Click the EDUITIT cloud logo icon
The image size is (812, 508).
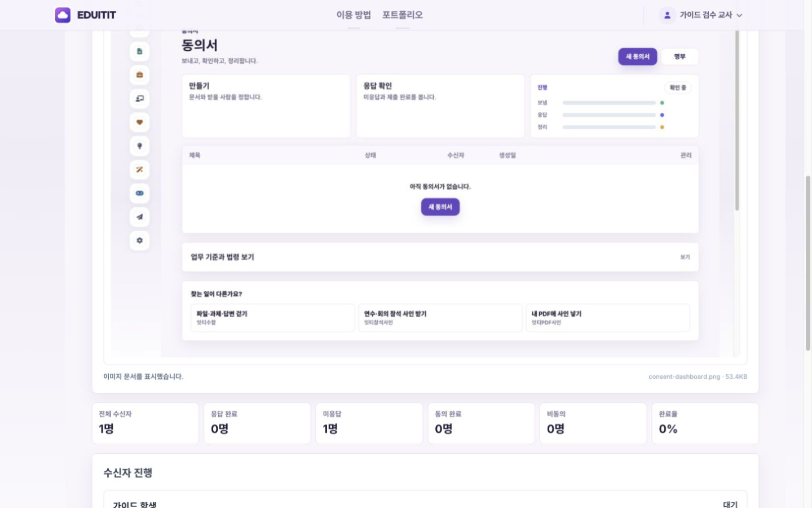click(63, 15)
